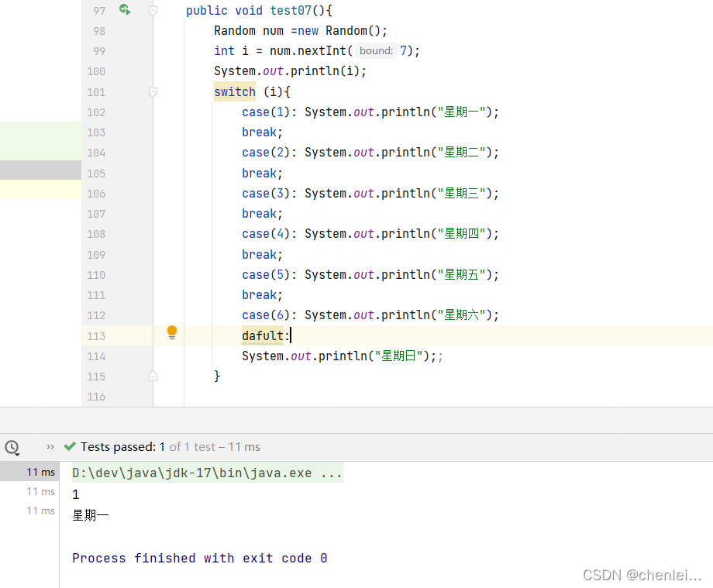Click line number 116 in the gutter
Image resolution: width=713 pixels, height=588 pixels.
pos(96,397)
